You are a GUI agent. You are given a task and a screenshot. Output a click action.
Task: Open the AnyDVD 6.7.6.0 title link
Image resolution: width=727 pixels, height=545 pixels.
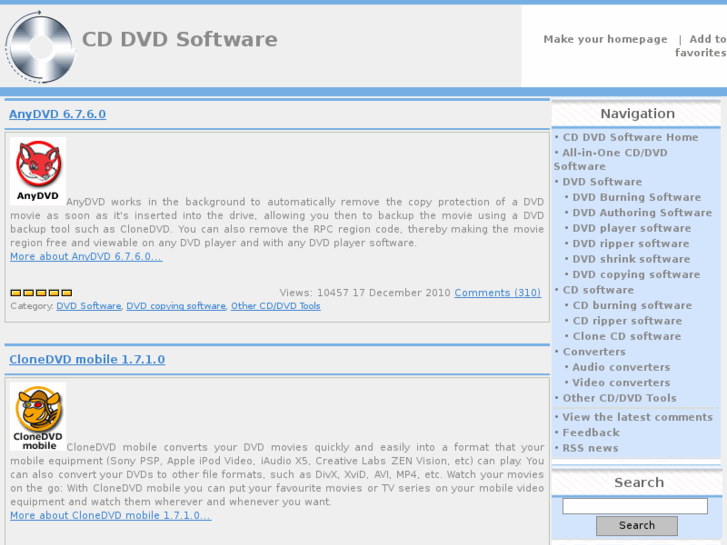pos(57,114)
